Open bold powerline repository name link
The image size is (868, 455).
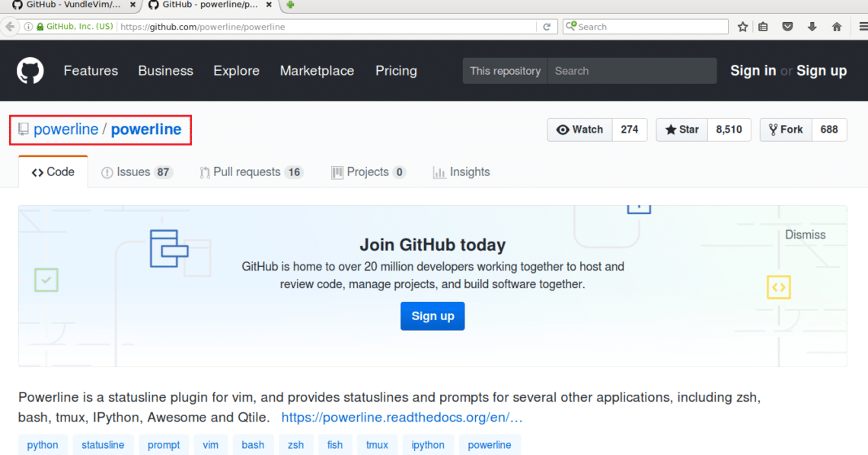tap(146, 129)
